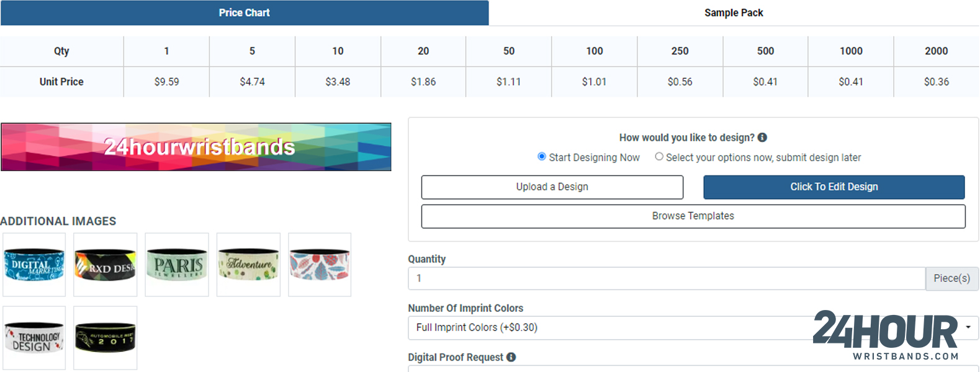Click the $9.59 unit price

click(x=166, y=82)
